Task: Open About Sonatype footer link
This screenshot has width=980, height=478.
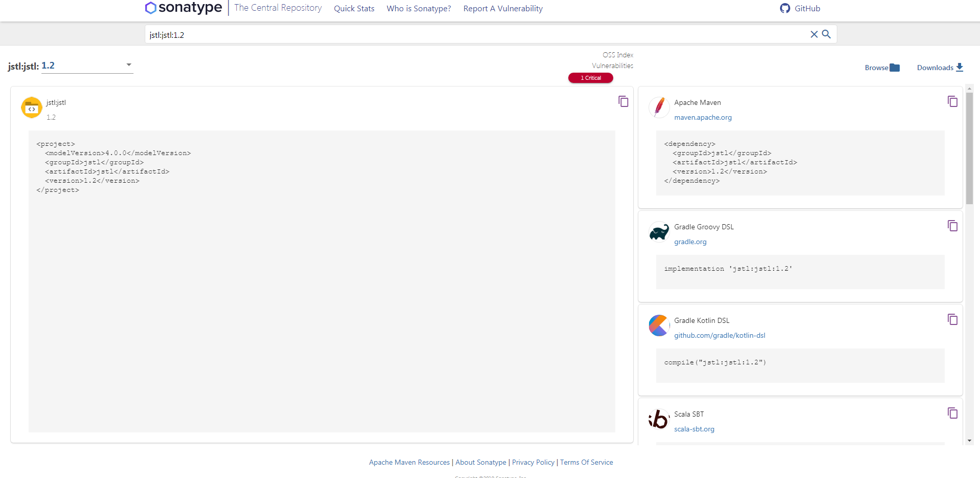Action: [481, 462]
